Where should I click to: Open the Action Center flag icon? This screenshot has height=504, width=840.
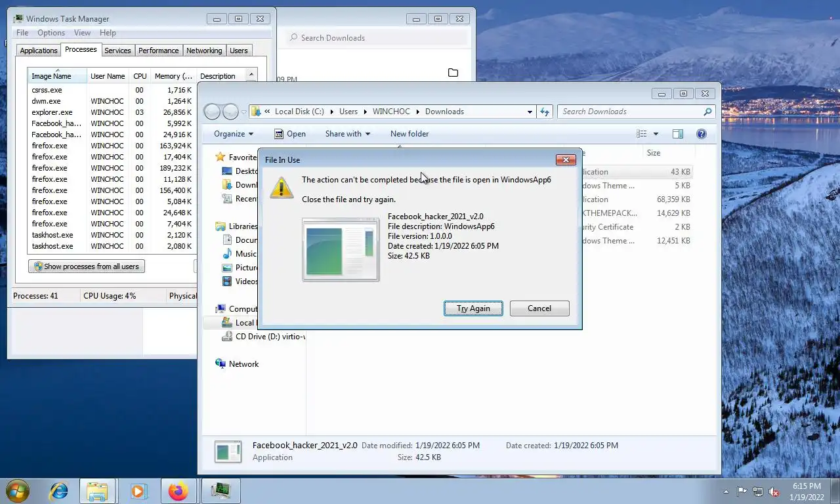(742, 491)
